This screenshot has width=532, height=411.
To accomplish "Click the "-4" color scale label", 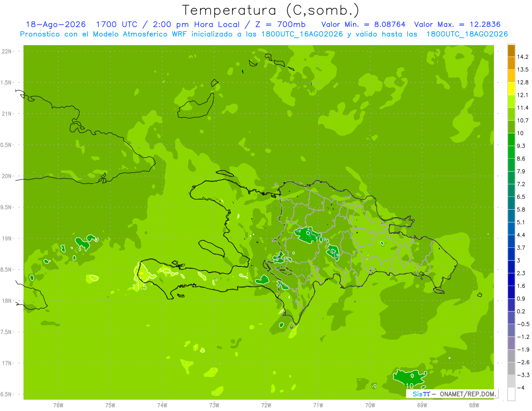I will [x=521, y=388].
